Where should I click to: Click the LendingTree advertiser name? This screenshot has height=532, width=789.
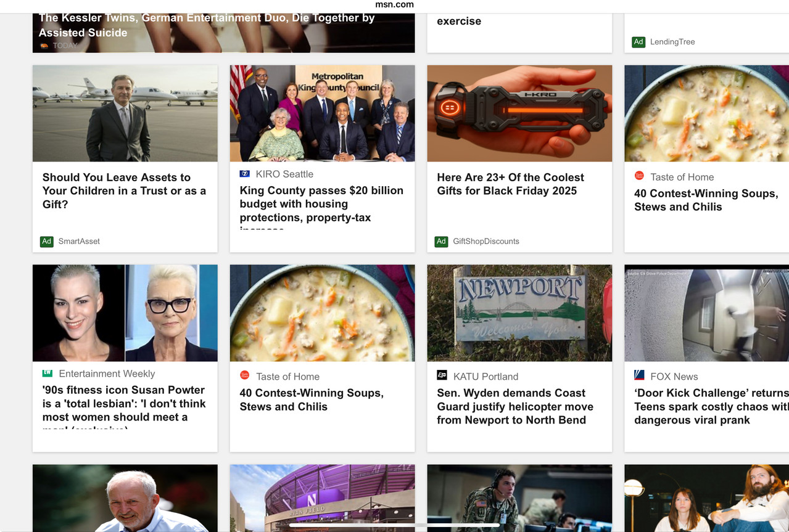[672, 42]
